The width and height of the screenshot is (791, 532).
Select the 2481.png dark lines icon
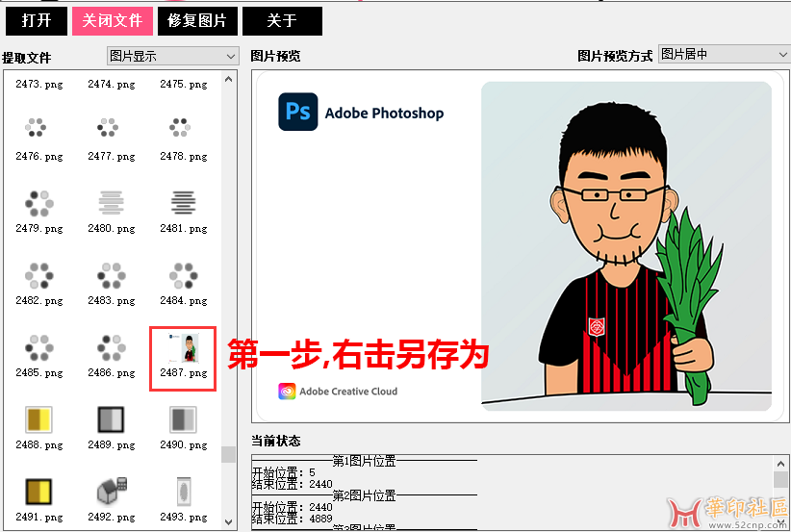[x=183, y=203]
